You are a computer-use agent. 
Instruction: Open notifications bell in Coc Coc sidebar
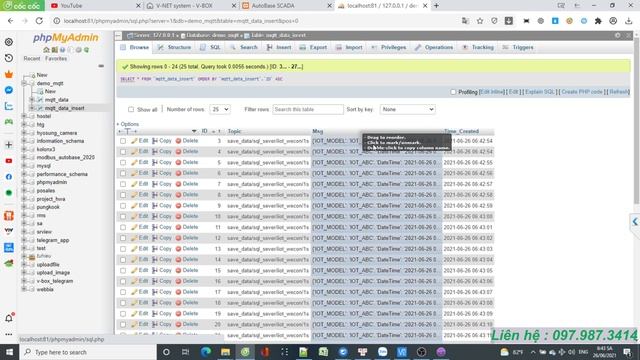point(9,318)
